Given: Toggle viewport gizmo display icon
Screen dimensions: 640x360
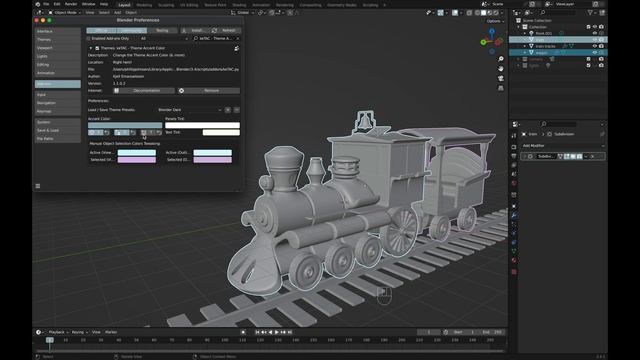Looking at the screenshot, I should tap(440, 13).
